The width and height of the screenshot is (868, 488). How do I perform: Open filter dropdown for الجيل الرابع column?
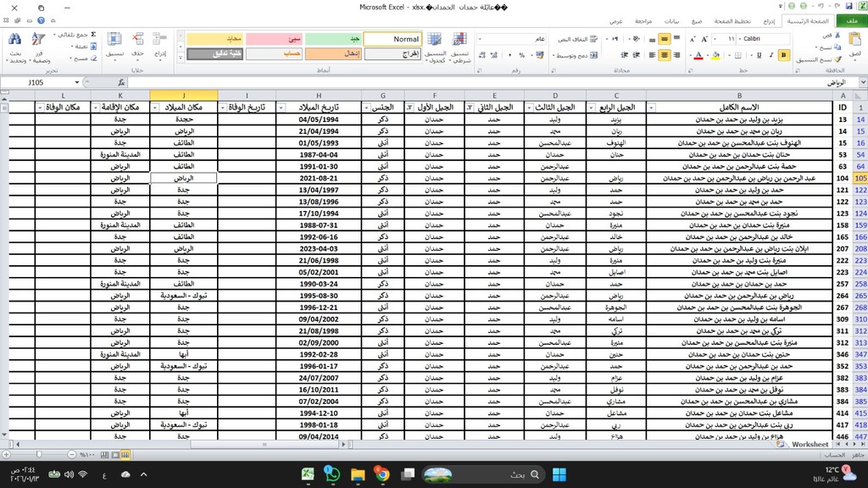[591, 108]
